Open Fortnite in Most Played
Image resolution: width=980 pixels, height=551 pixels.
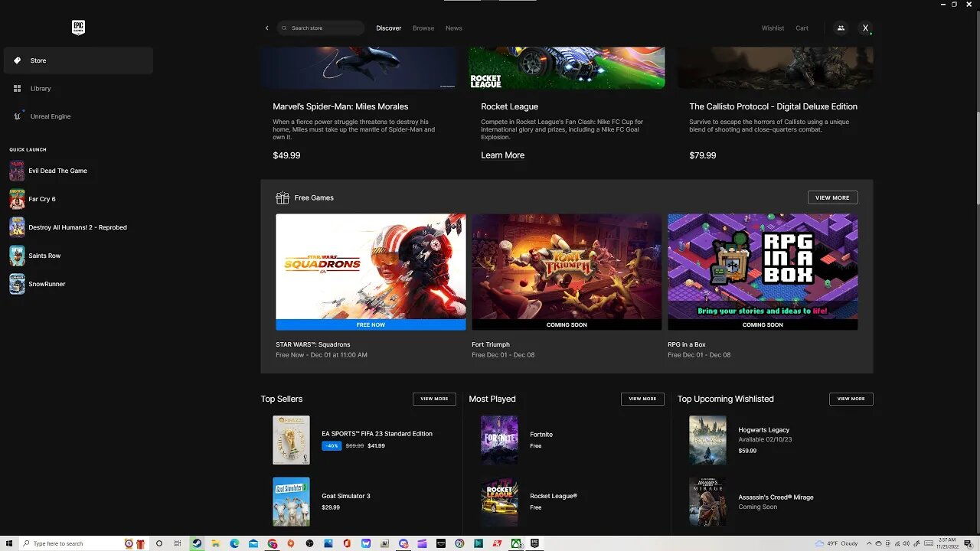click(x=541, y=434)
